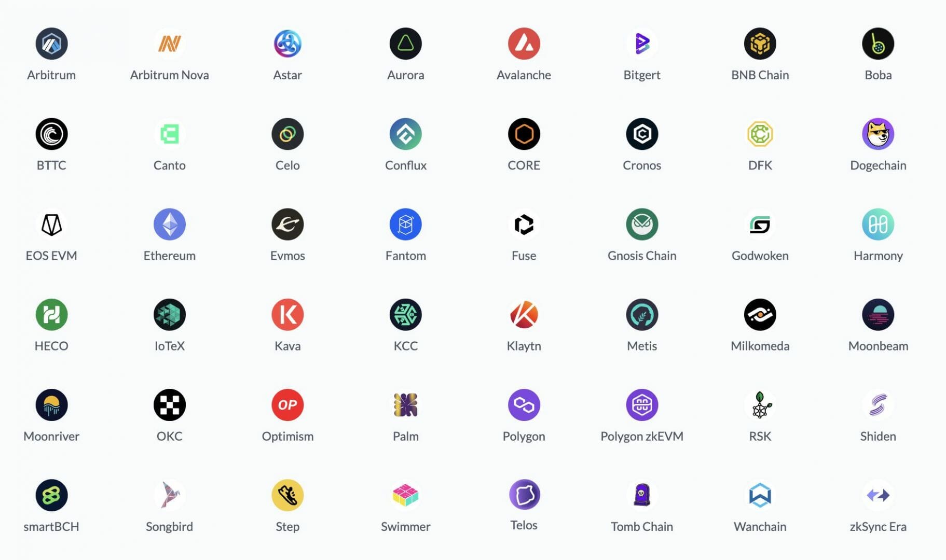Open the Gnosis Chain owl icon

[x=642, y=224]
